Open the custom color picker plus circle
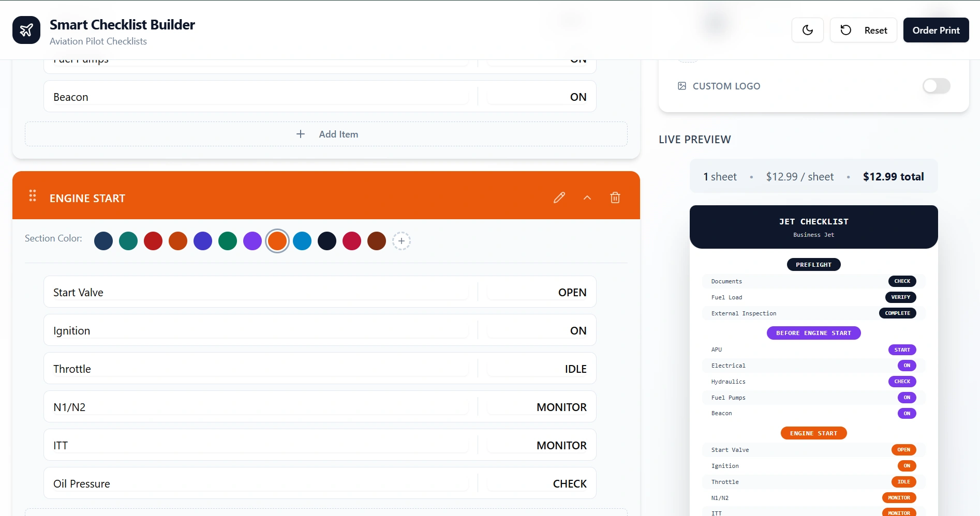The height and width of the screenshot is (516, 980). click(x=402, y=241)
